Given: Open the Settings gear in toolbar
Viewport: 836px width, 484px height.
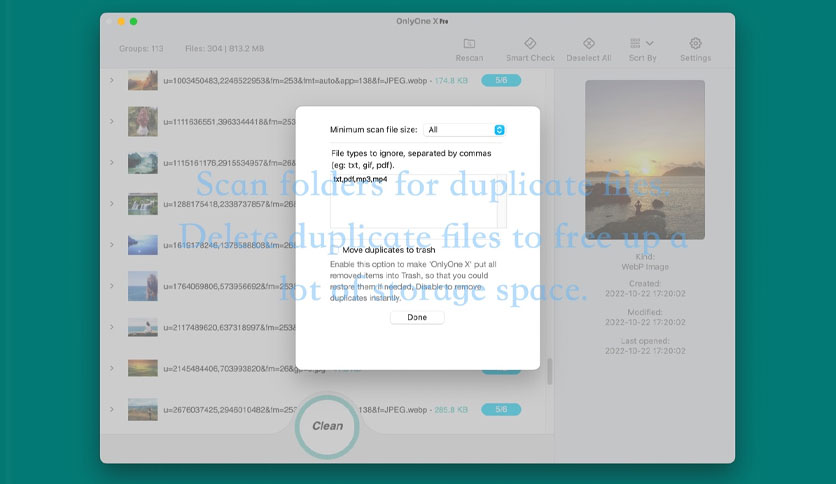Looking at the screenshot, I should point(695,44).
